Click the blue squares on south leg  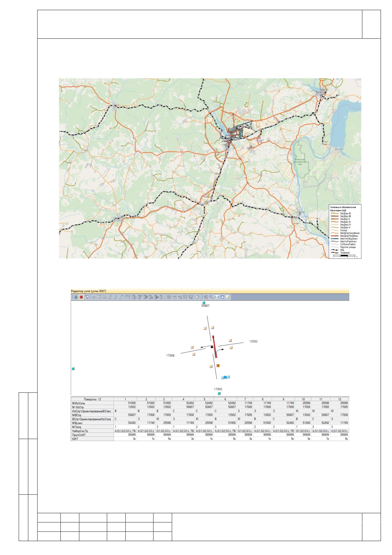point(226,377)
